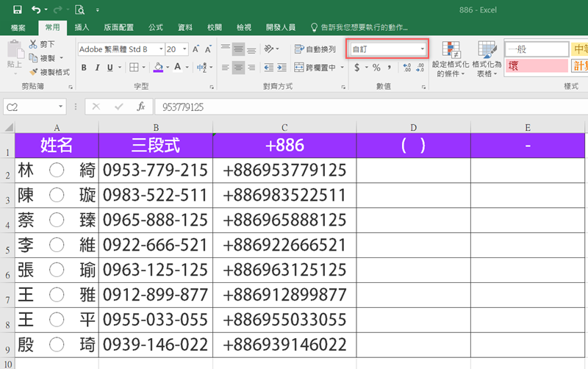Toggle Bold formatting
The width and height of the screenshot is (588, 369).
pos(84,68)
